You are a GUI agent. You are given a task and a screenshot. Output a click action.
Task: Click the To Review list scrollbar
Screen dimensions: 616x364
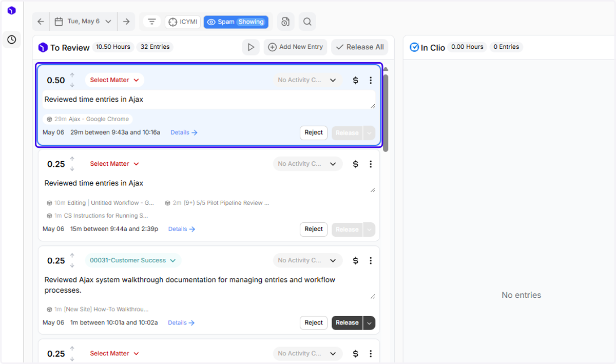pos(386,113)
